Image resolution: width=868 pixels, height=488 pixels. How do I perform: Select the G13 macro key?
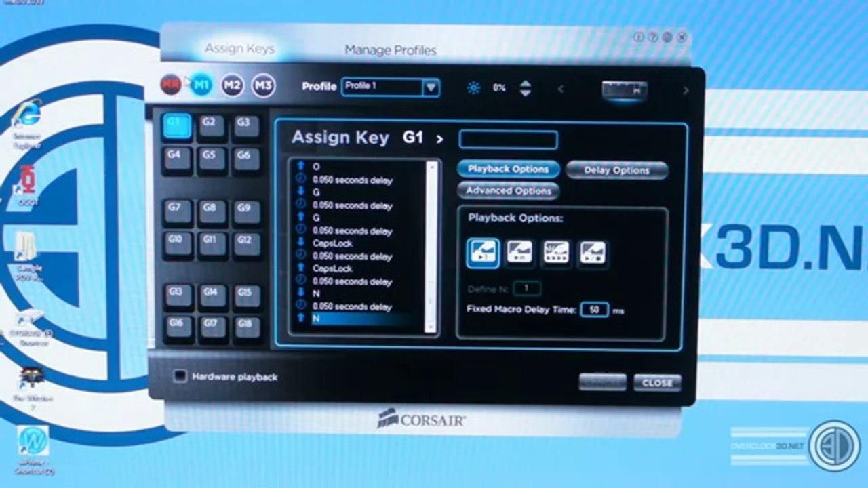click(x=178, y=296)
